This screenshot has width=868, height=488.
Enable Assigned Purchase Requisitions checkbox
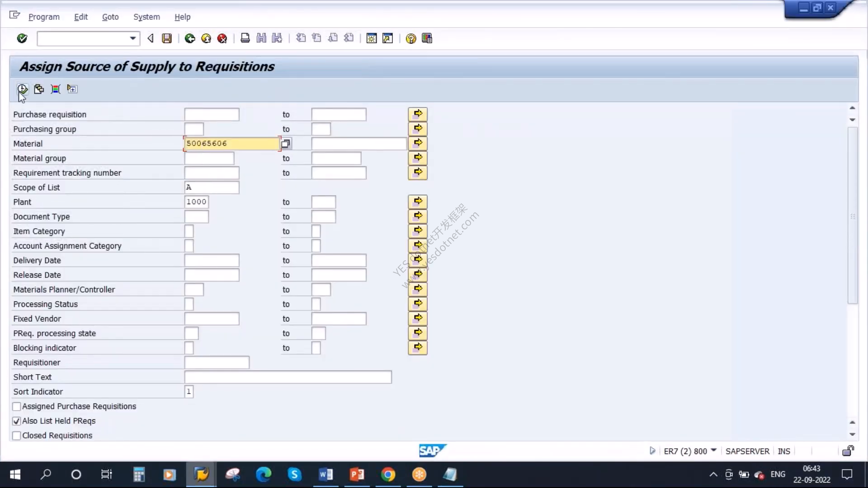point(17,406)
